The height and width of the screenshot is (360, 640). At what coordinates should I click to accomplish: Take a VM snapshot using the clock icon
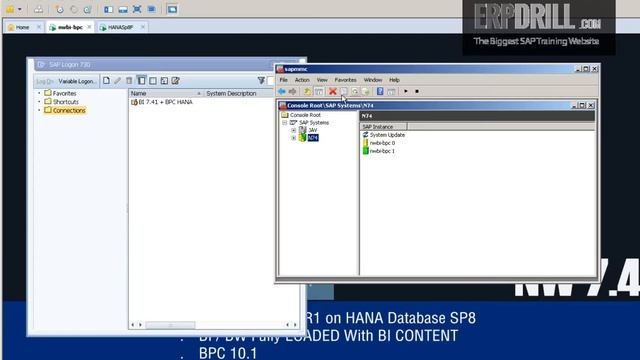[x=60, y=9]
